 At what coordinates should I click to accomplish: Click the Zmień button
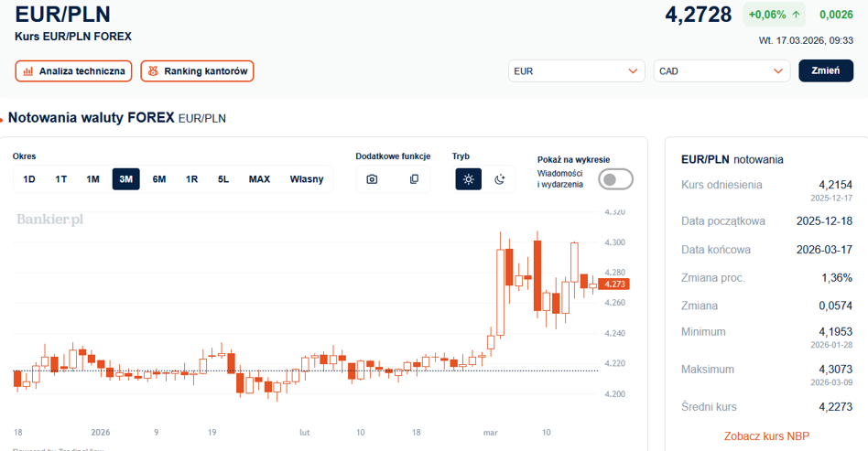click(x=825, y=70)
